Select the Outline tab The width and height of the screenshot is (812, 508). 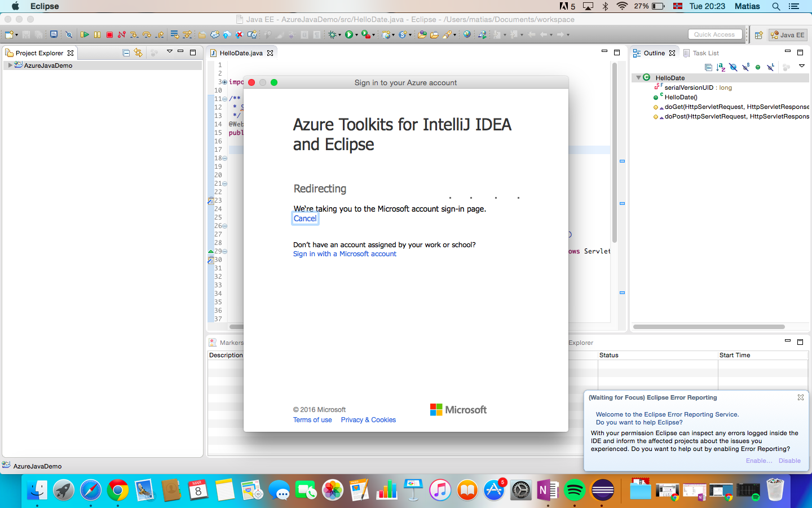tap(654, 53)
